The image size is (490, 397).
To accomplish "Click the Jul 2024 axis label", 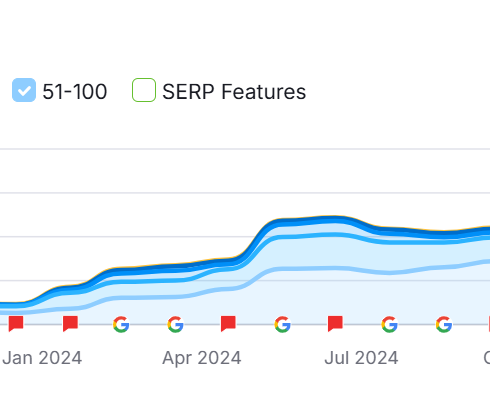I will (x=361, y=358).
